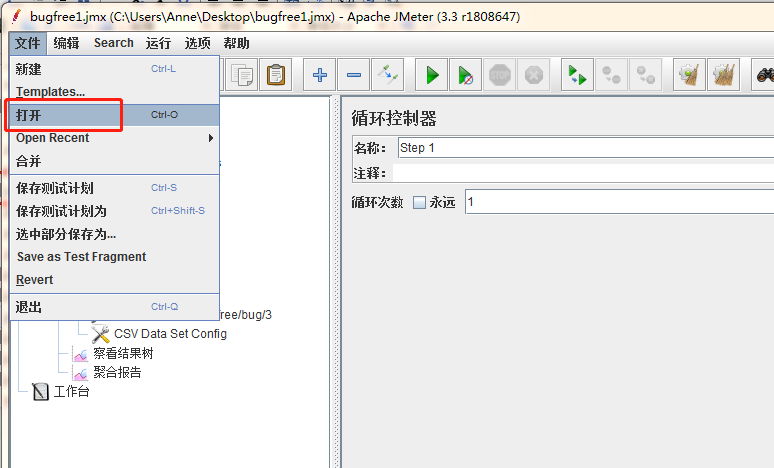Select CSV Data Set Config tree node
This screenshot has height=468, width=774.
(x=170, y=334)
